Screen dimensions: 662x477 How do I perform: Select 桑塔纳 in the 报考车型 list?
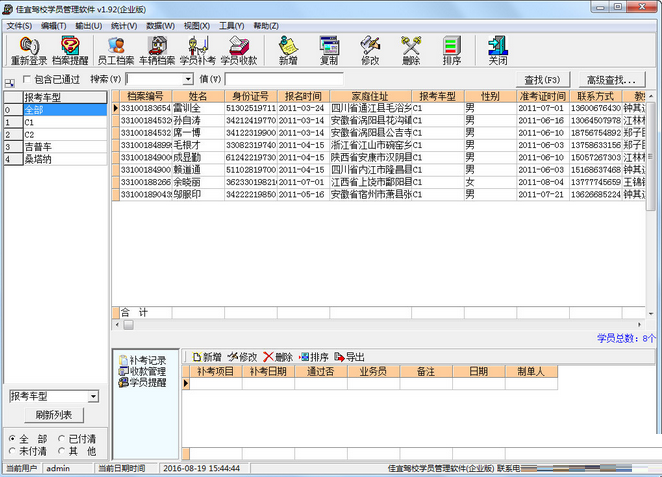click(65, 159)
